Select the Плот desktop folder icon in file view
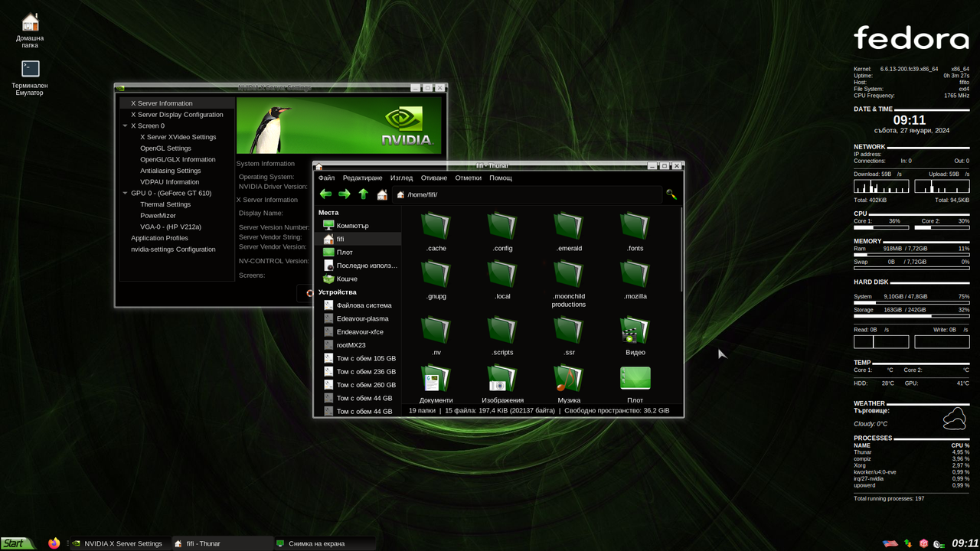980x551 pixels. tap(635, 384)
